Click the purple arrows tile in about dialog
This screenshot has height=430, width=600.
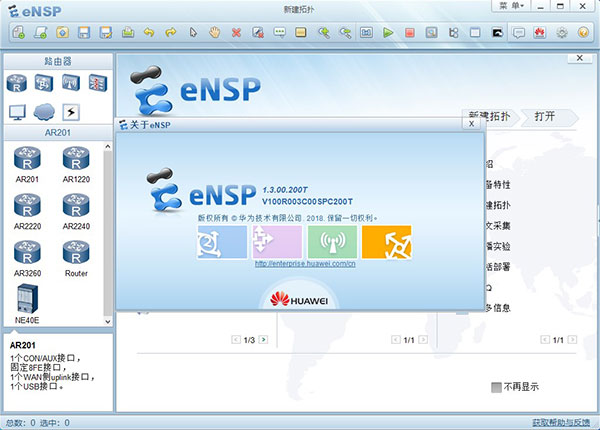tap(277, 242)
